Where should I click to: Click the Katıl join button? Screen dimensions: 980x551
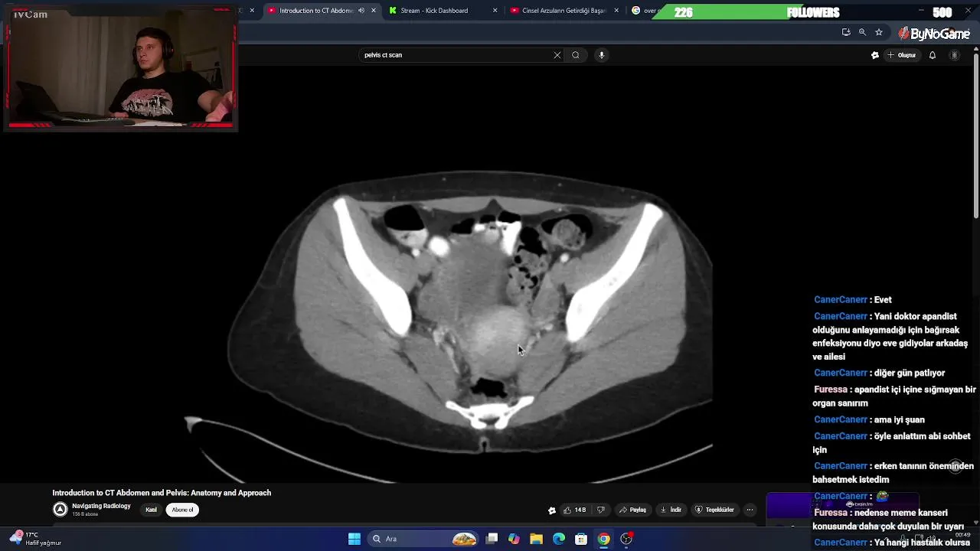(151, 510)
